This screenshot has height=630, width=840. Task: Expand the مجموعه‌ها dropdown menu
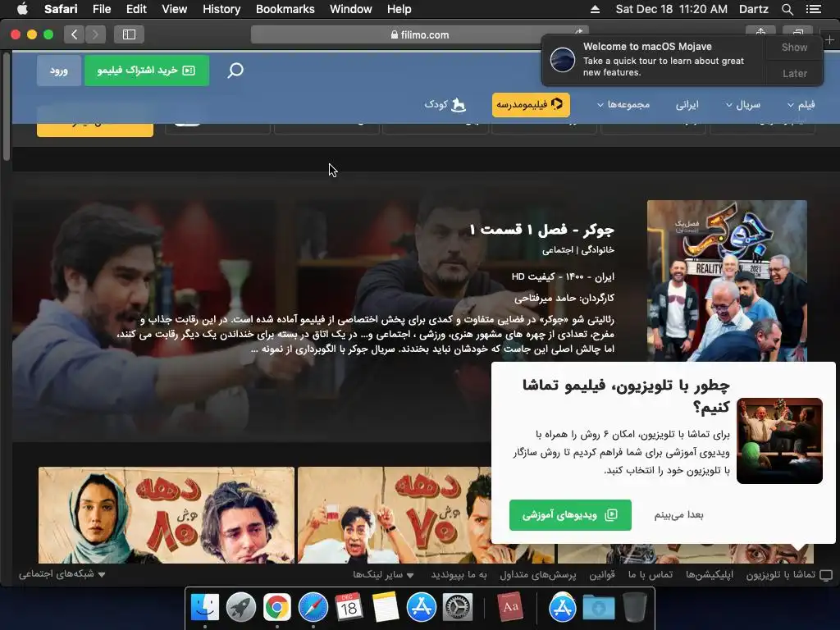tap(623, 104)
